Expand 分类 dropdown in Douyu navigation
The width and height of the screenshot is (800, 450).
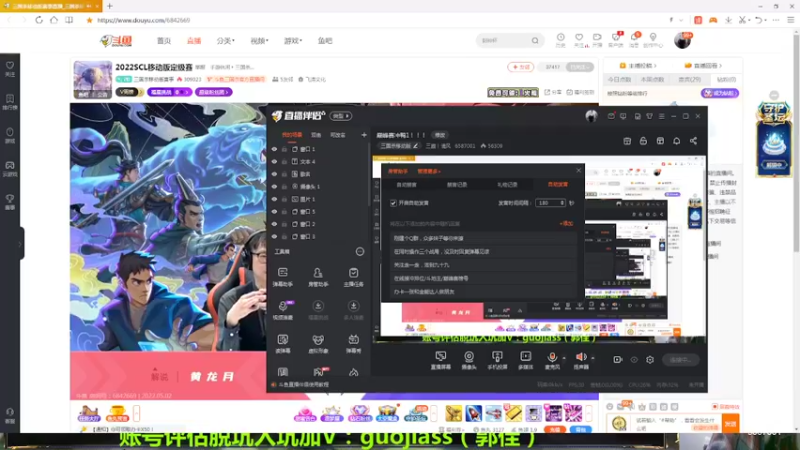[x=226, y=40]
